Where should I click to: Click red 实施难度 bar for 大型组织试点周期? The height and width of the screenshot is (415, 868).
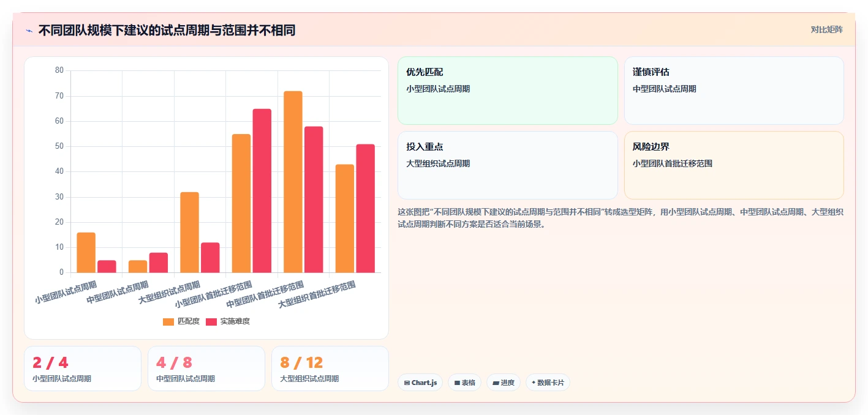point(210,258)
